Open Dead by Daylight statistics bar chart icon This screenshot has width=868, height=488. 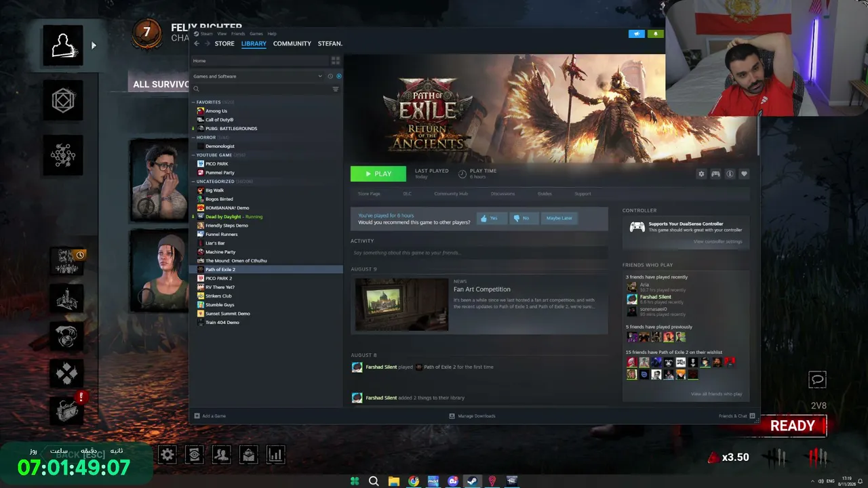click(275, 454)
